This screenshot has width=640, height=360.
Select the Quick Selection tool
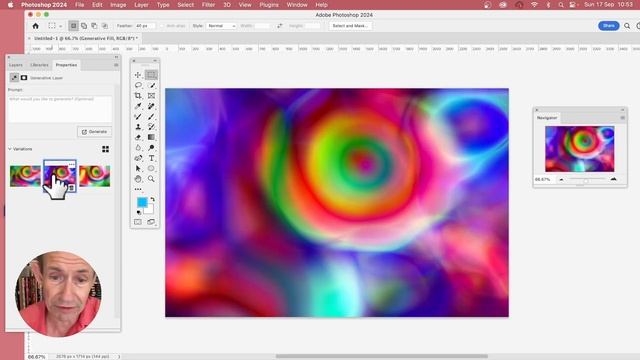[151, 85]
